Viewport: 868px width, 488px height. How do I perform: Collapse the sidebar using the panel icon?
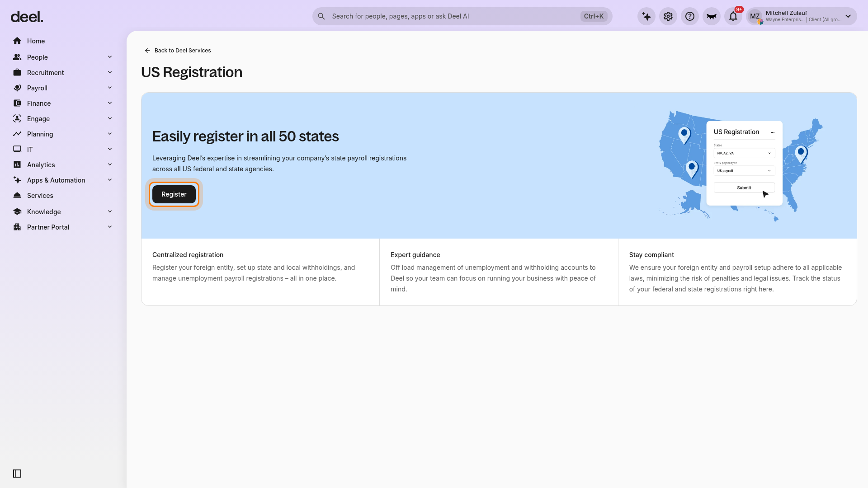[17, 474]
